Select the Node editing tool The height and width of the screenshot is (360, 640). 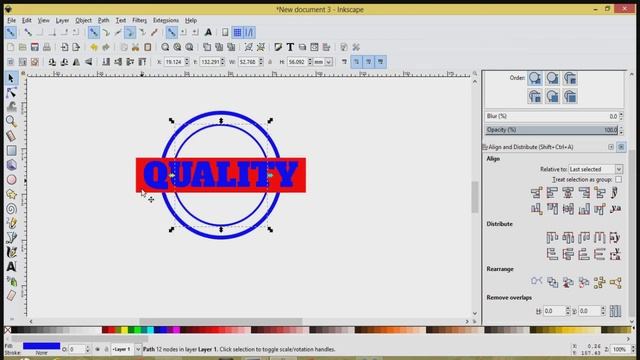11,93
